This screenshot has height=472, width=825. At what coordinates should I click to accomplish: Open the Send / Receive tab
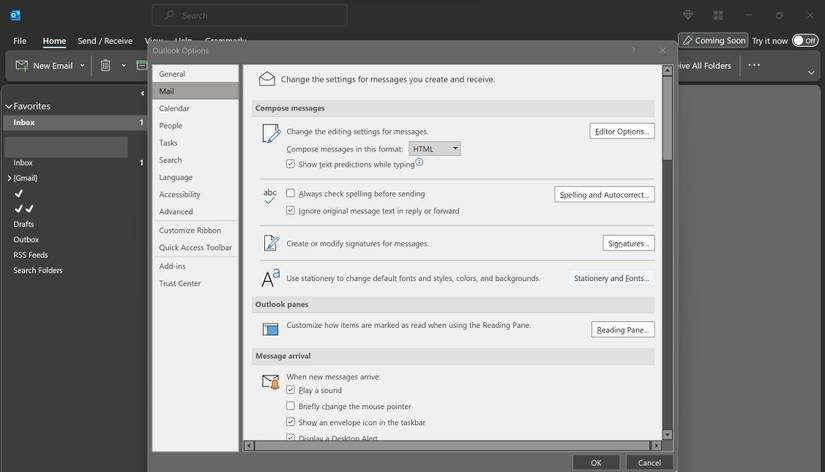pyautogui.click(x=105, y=41)
